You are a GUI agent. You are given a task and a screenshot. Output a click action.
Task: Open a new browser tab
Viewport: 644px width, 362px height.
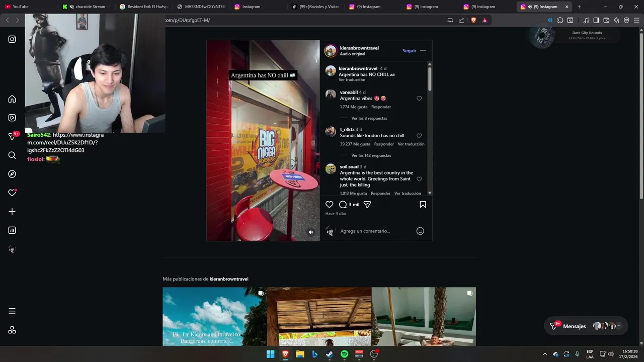(579, 7)
